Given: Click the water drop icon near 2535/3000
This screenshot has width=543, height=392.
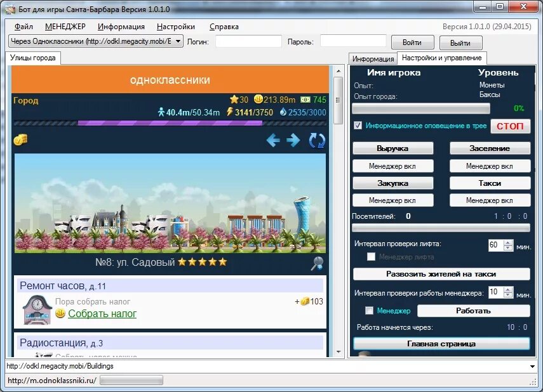Looking at the screenshot, I should pyautogui.click(x=283, y=112).
